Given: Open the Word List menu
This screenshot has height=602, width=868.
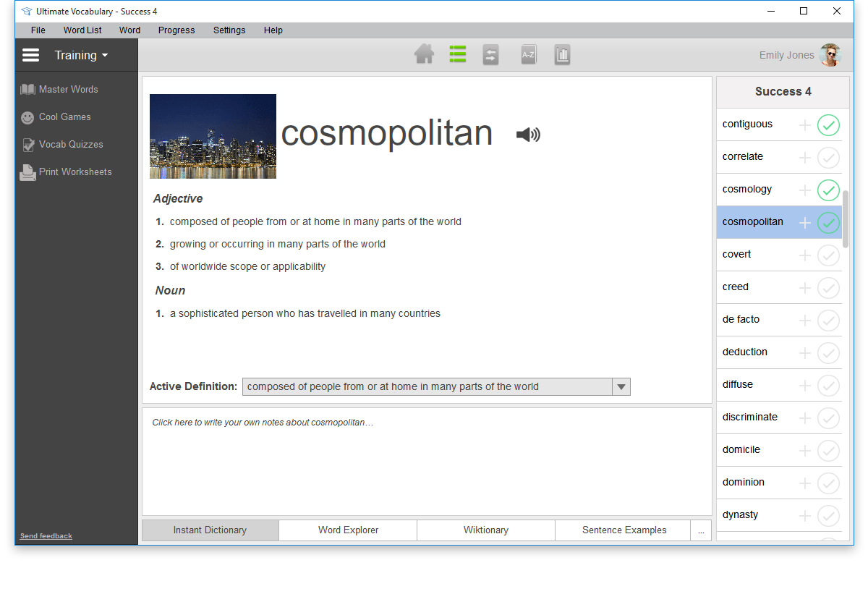Looking at the screenshot, I should [x=82, y=30].
